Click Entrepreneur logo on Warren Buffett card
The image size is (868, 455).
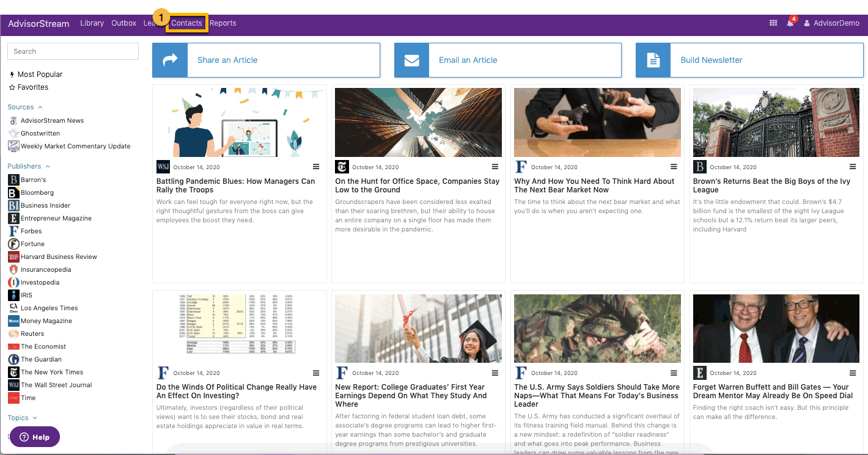(x=700, y=373)
